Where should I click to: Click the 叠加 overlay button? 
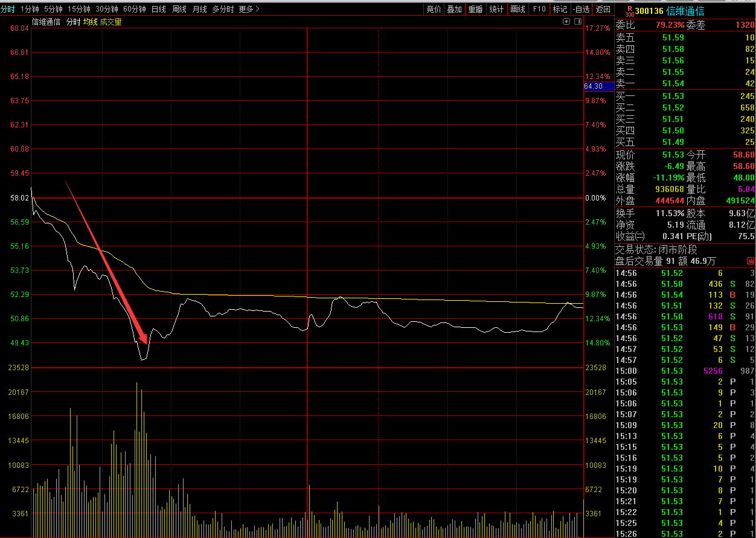[455, 9]
